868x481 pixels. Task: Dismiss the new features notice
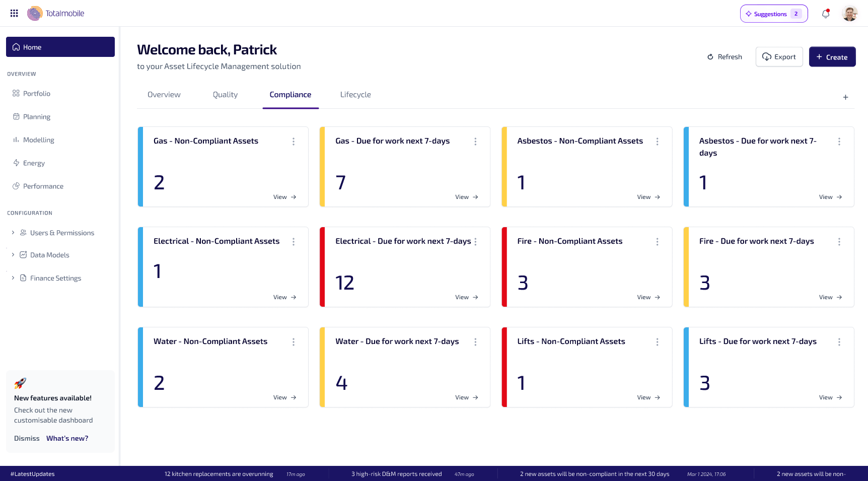click(27, 438)
